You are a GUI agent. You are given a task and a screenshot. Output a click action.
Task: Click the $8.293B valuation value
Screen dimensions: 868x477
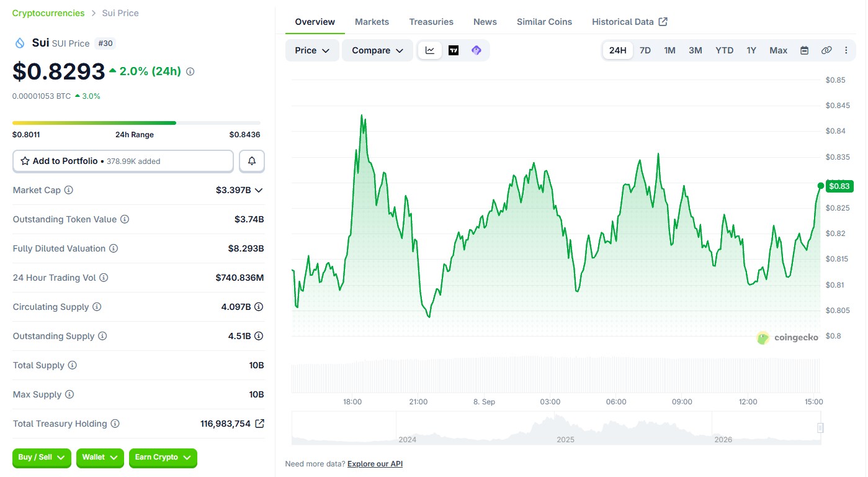(x=246, y=248)
